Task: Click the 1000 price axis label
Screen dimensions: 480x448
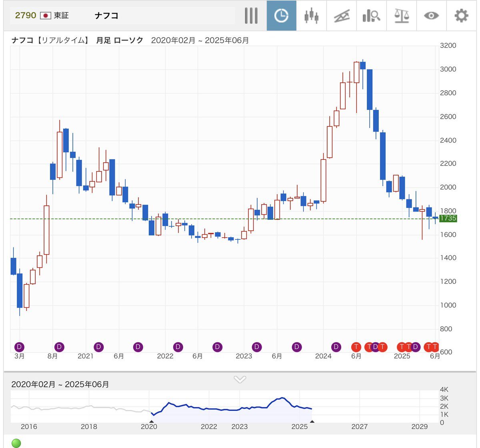Action: coord(448,305)
